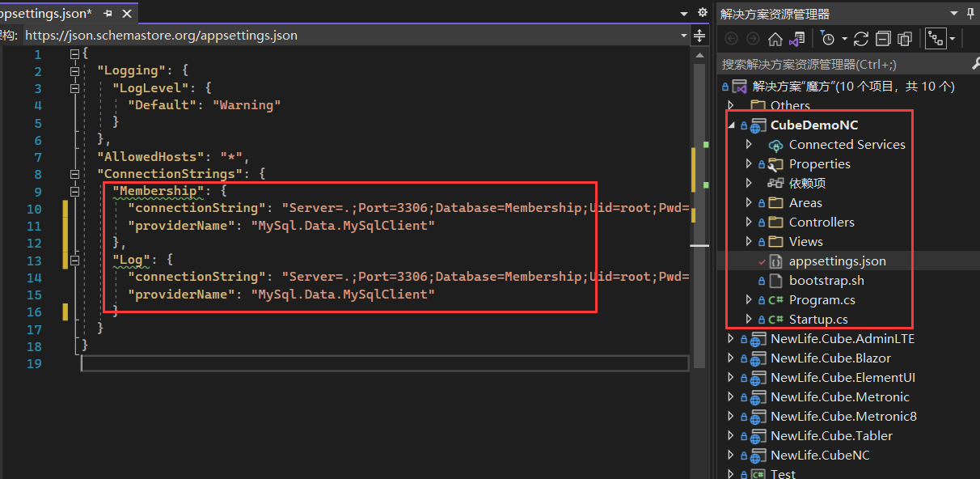
Task: Click the editor vertical scrollbar up arrow
Action: (x=699, y=53)
